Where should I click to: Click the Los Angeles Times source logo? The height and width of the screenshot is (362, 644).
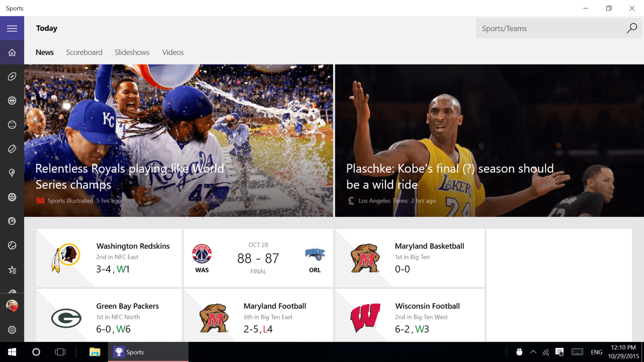(351, 201)
